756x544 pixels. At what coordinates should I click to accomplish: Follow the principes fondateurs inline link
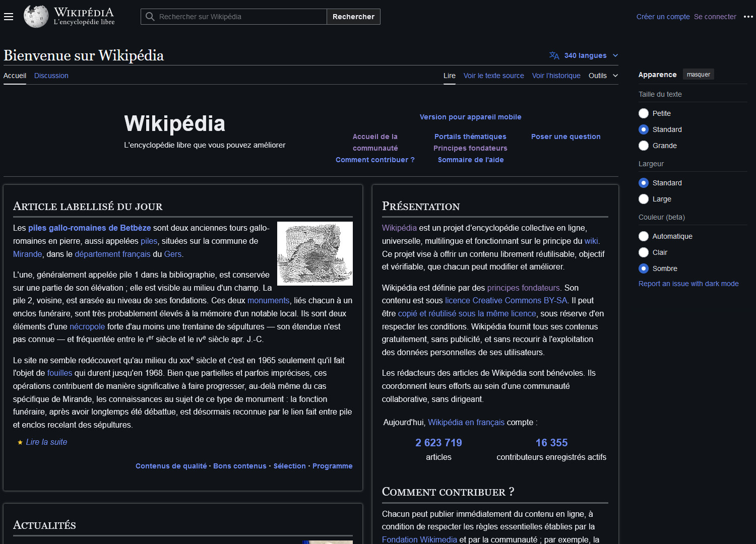coord(524,288)
